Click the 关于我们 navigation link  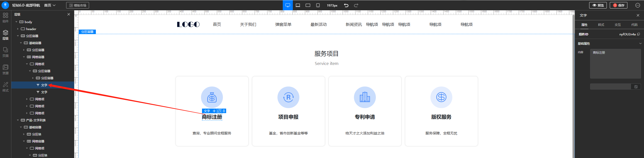coord(248,25)
